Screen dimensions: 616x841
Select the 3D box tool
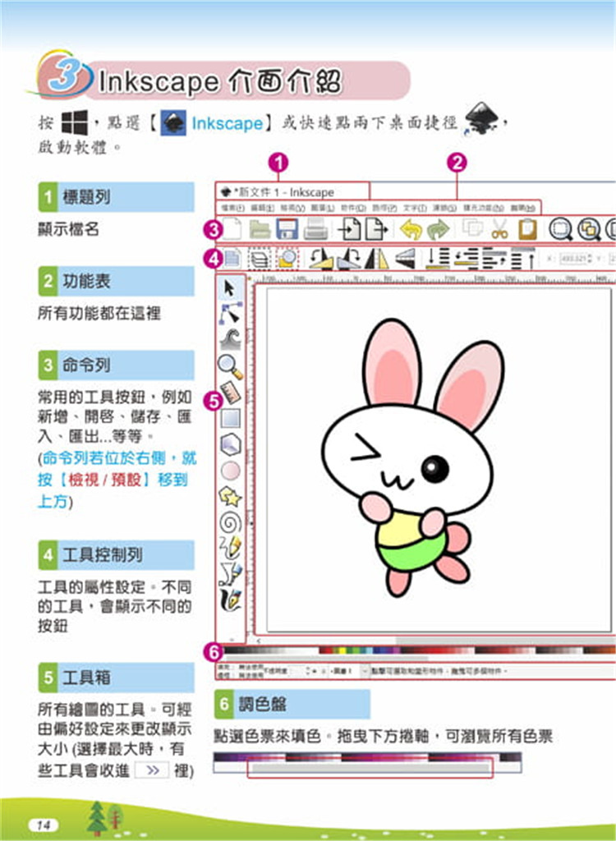(231, 444)
